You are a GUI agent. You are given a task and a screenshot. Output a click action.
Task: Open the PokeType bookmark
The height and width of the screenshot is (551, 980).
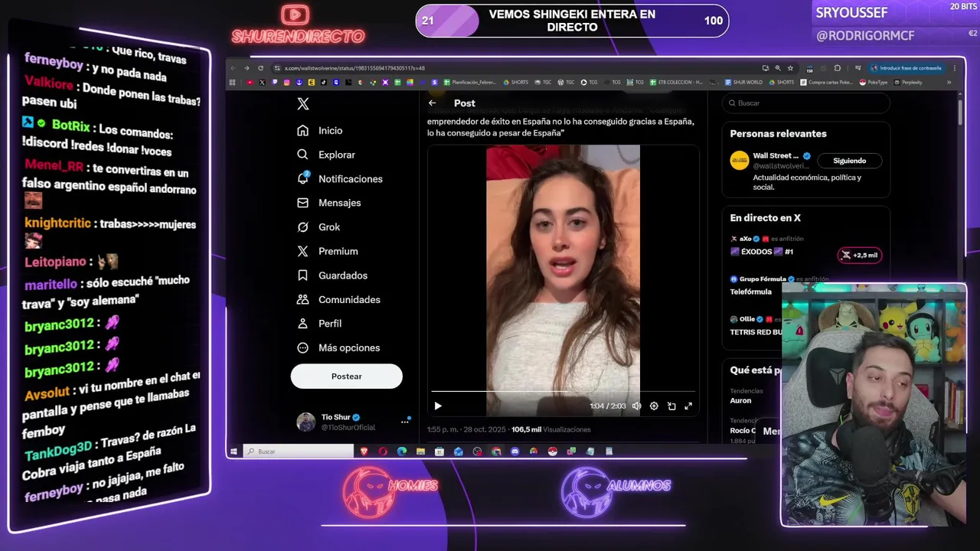pos(874,82)
